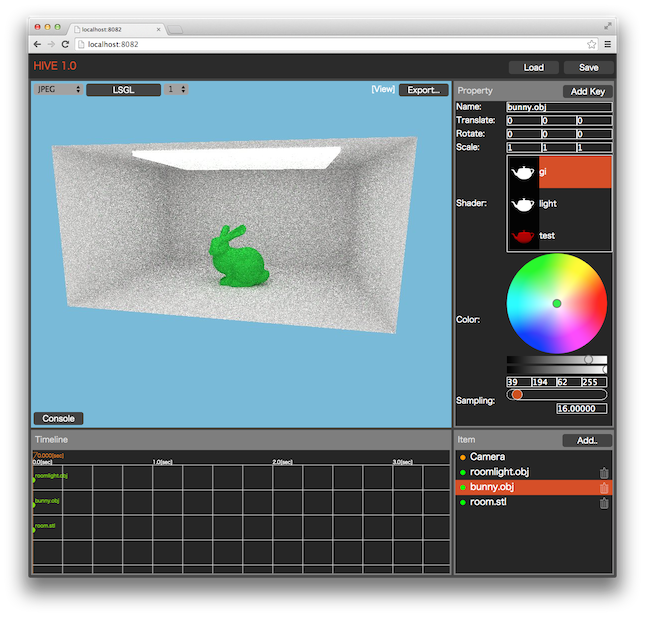This screenshot has width=645, height=617.
Task: Click the room.stl timeline keyframe marker
Action: tap(34, 530)
